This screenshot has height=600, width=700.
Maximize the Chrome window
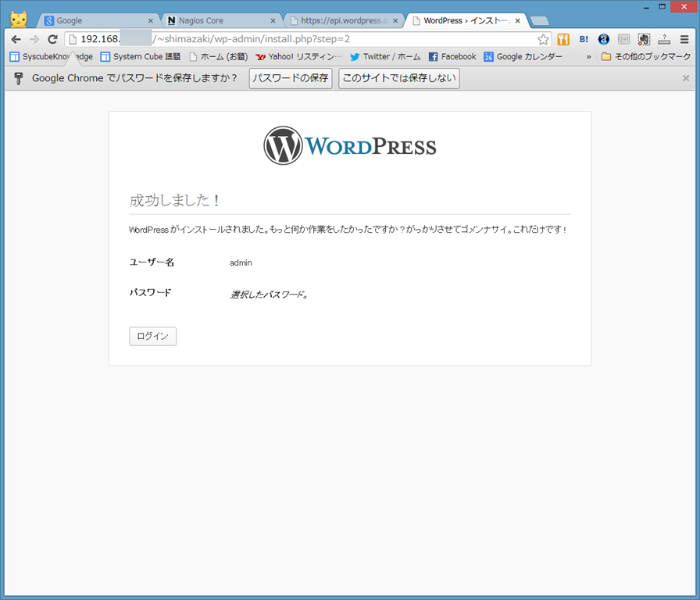pos(662,7)
